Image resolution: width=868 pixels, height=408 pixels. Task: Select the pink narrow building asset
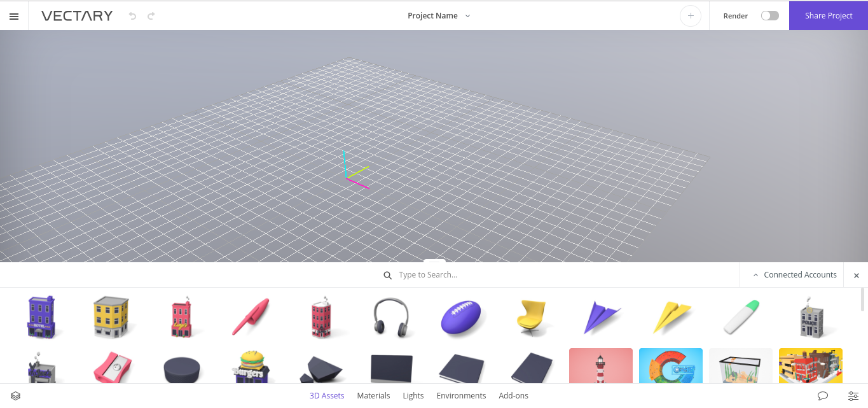coord(182,316)
